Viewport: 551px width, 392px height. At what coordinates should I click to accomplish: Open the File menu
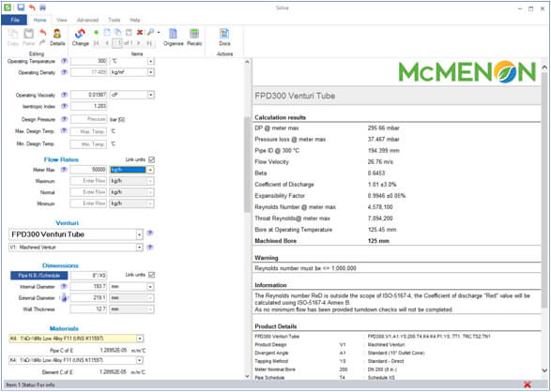click(x=14, y=20)
